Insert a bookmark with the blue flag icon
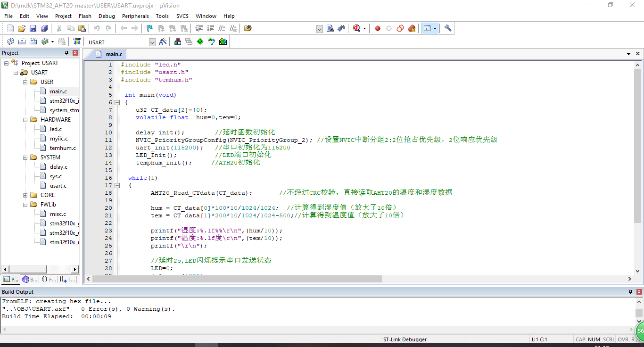 tap(149, 28)
